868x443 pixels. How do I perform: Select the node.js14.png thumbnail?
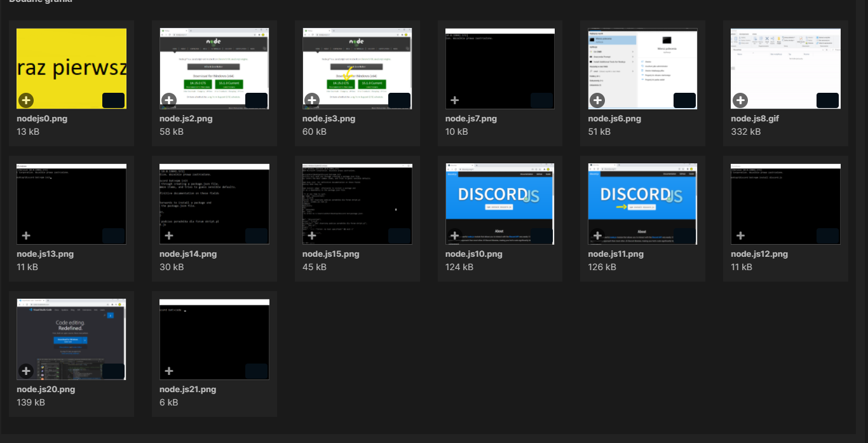point(214,204)
